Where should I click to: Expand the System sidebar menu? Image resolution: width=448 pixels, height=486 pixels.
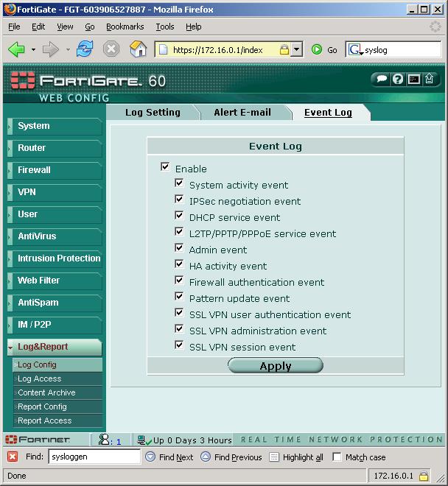coord(55,126)
